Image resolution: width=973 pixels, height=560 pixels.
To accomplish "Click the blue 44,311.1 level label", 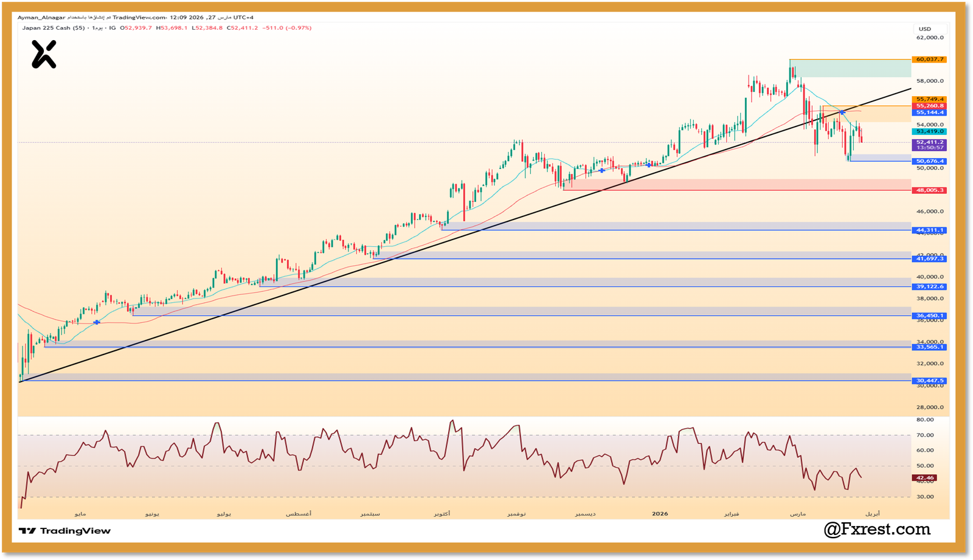I will click(929, 230).
